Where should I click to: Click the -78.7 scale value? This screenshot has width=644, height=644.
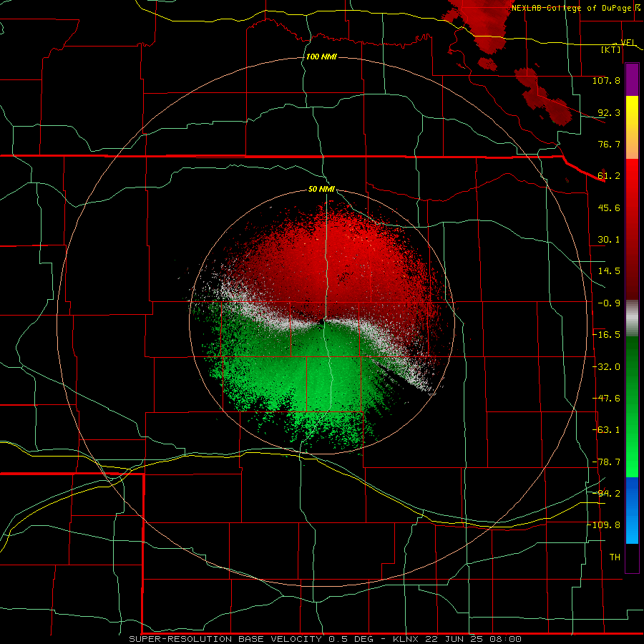point(606,462)
